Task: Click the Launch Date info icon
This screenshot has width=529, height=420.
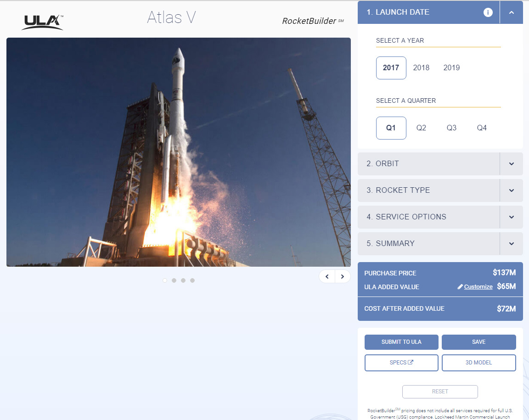Action: click(x=488, y=12)
